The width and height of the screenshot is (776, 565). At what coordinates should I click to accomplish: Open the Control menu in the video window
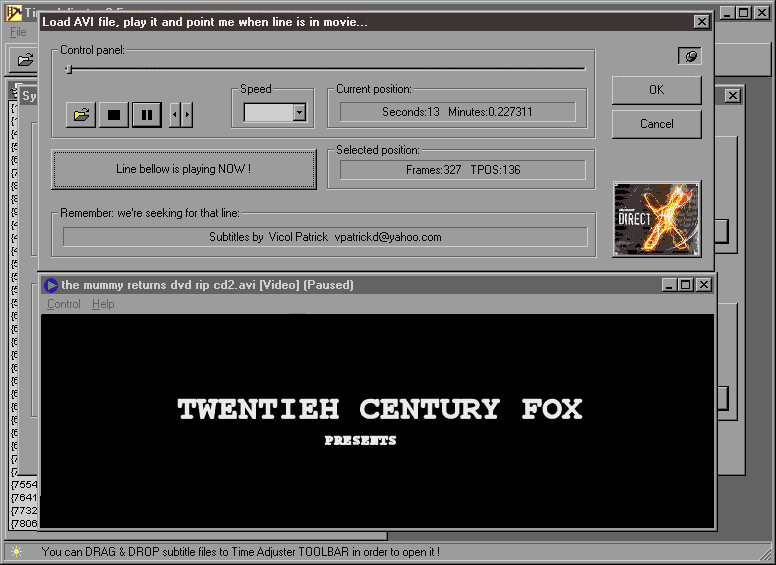63,304
